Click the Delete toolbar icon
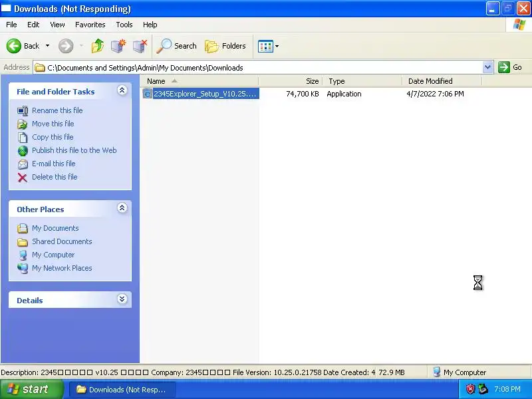The width and height of the screenshot is (532, 399). pyautogui.click(x=140, y=46)
